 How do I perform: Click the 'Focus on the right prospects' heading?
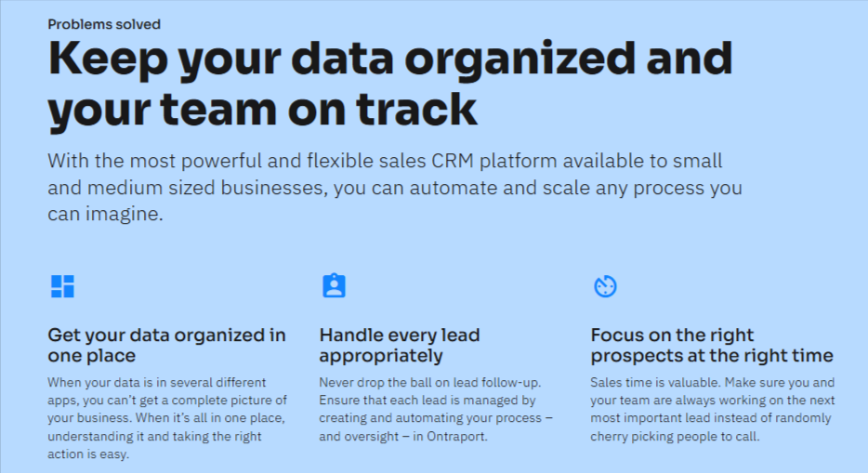coord(712,345)
